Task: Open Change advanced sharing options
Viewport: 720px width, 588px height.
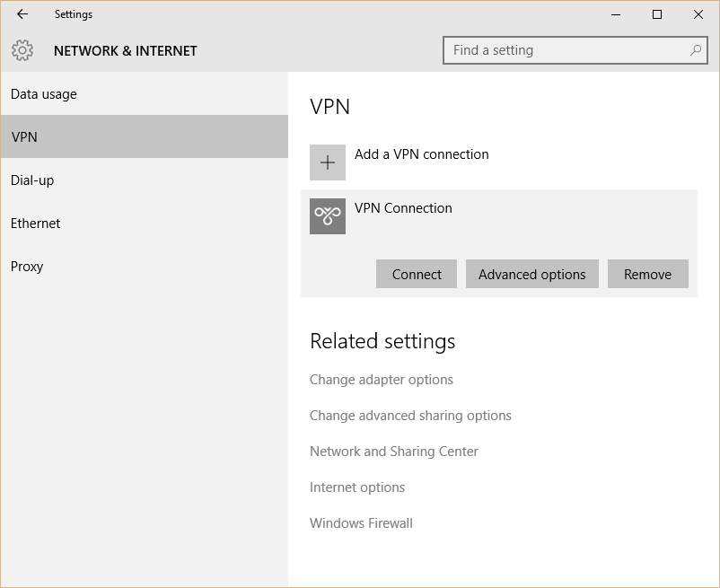Action: 410,415
